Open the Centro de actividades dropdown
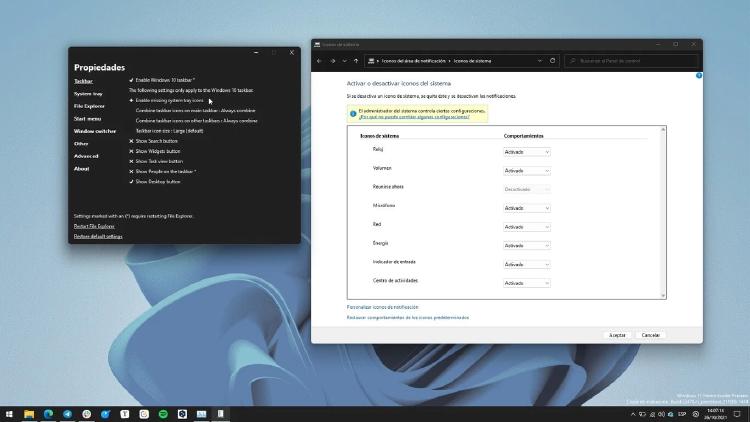 click(526, 283)
